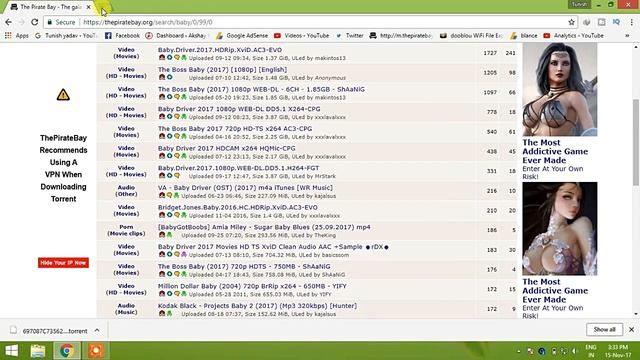Click the top game ad image

(560, 89)
